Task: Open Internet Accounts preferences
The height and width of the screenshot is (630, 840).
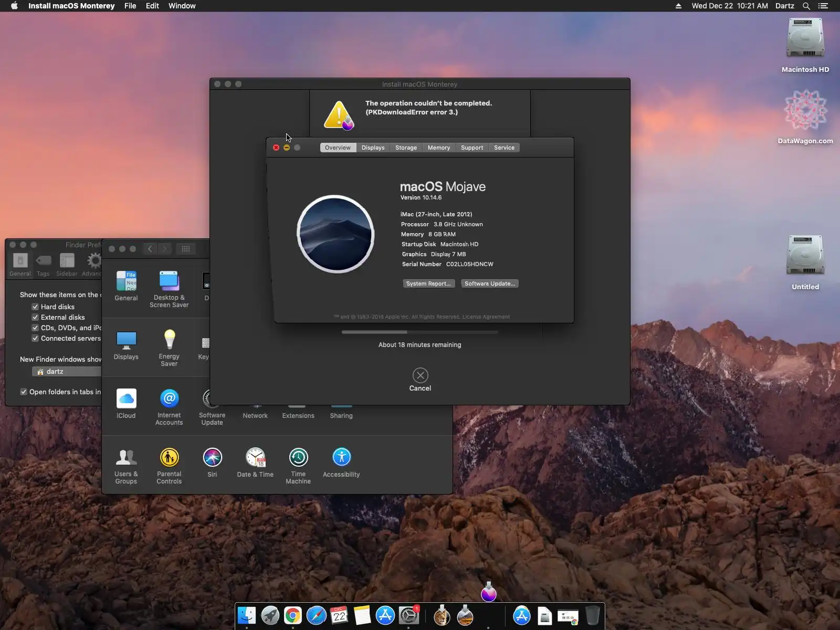Action: (169, 407)
